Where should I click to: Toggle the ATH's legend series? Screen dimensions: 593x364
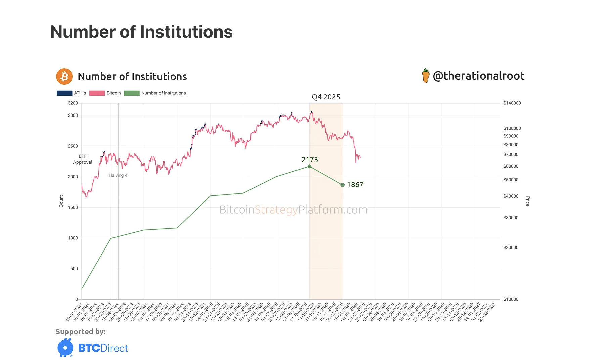click(x=80, y=93)
